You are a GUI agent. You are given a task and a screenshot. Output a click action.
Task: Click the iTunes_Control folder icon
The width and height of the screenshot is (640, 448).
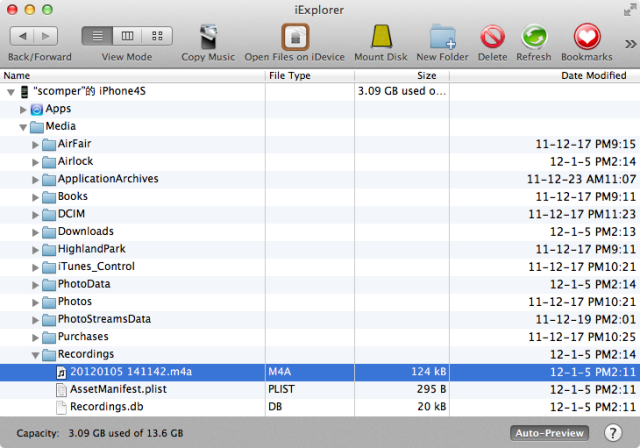(x=49, y=267)
